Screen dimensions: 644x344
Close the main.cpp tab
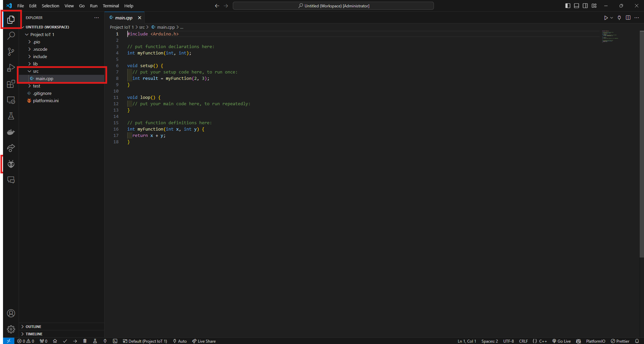pos(140,18)
